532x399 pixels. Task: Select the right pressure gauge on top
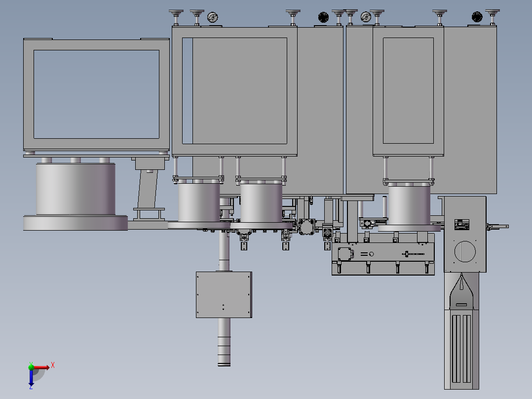point(366,17)
